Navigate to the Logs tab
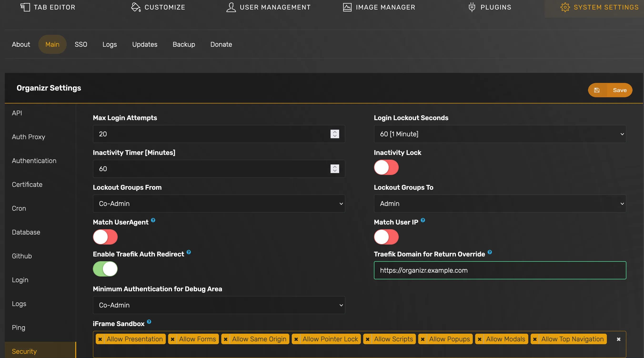644x358 pixels. tap(110, 44)
